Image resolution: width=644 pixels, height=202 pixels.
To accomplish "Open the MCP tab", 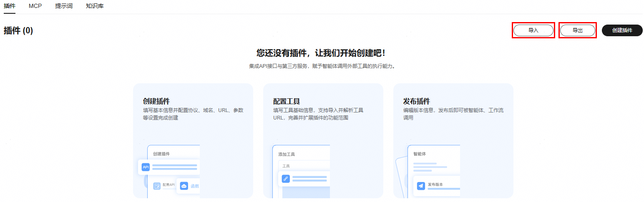I will point(35,6).
